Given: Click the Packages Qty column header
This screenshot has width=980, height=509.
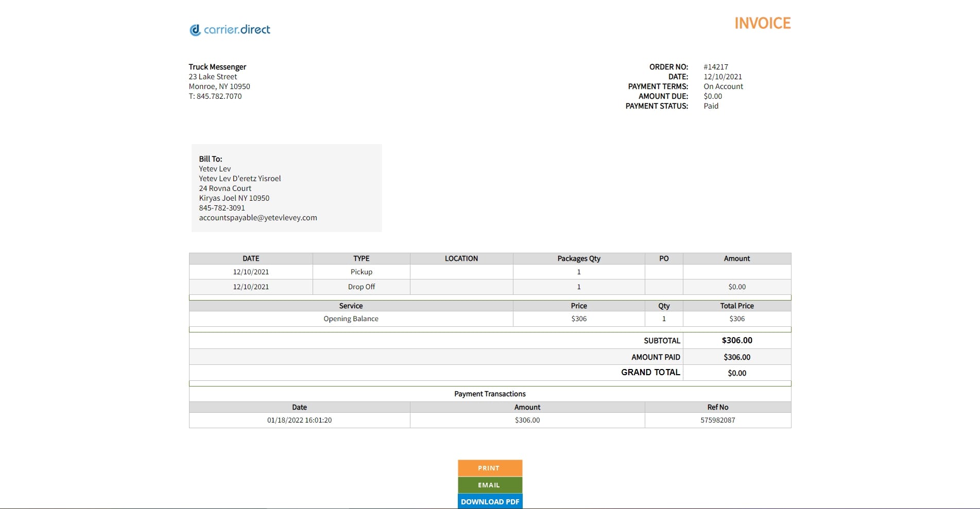Looking at the screenshot, I should 578,258.
